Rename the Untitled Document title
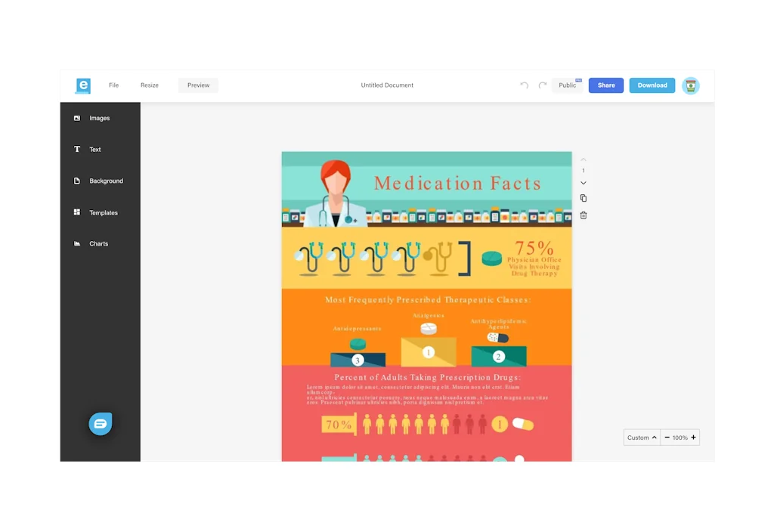Screen dimensions: 774x532 pos(387,85)
